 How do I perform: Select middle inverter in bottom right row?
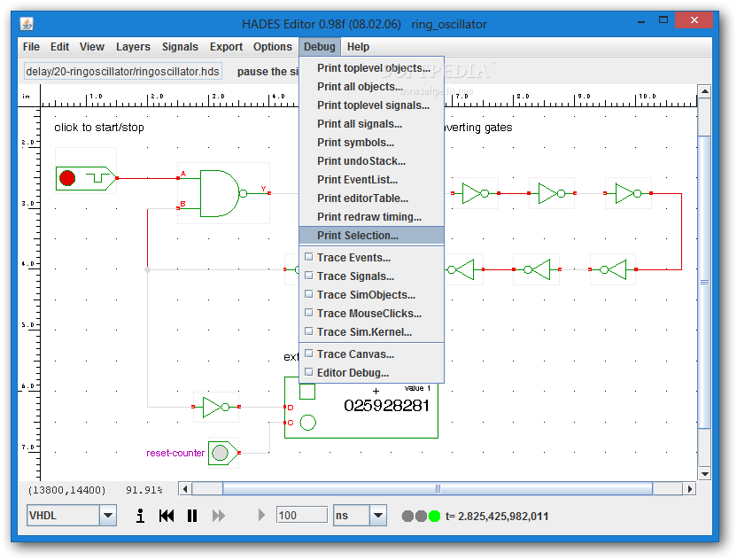point(537,269)
